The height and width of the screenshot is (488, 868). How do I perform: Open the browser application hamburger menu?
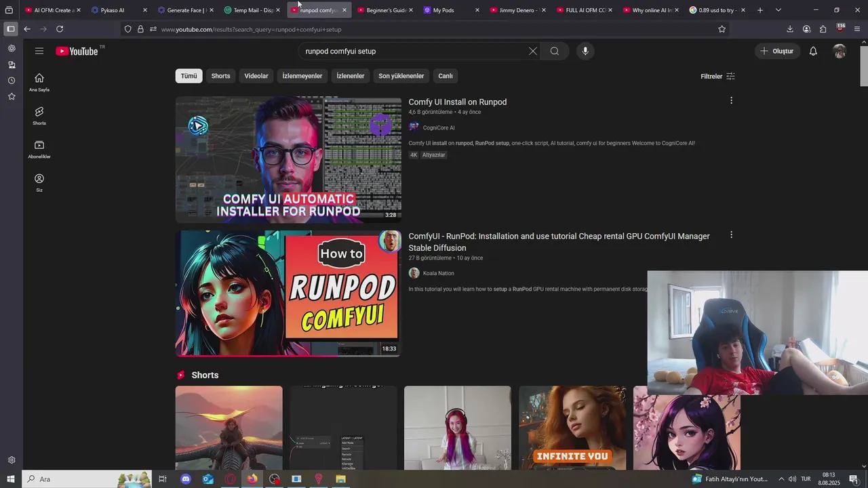[857, 29]
